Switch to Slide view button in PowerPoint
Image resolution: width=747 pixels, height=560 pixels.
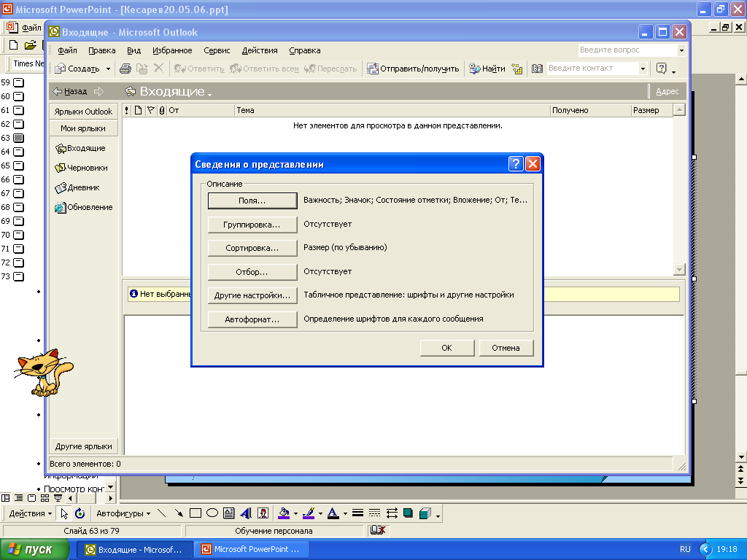coord(32,498)
